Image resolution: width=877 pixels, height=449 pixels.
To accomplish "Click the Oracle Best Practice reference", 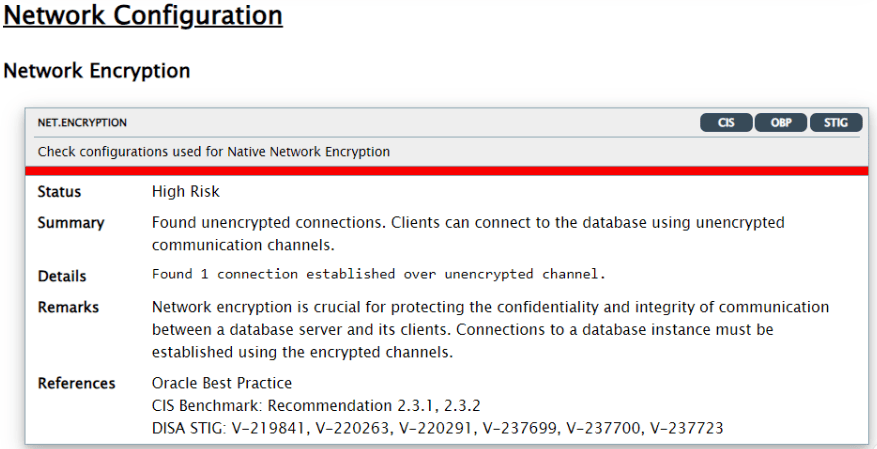I will tap(222, 383).
